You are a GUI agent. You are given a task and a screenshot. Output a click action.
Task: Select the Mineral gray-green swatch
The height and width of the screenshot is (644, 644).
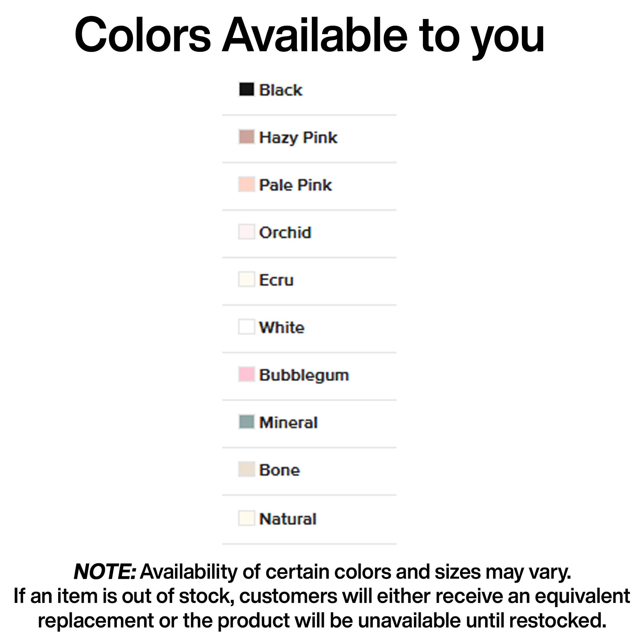[x=246, y=422]
